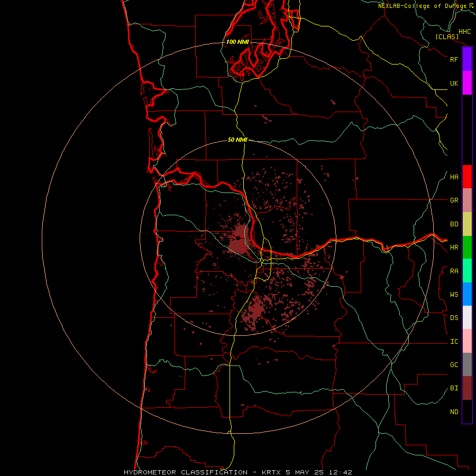Click the HHC product label
The height and width of the screenshot is (476, 476).
465,32
